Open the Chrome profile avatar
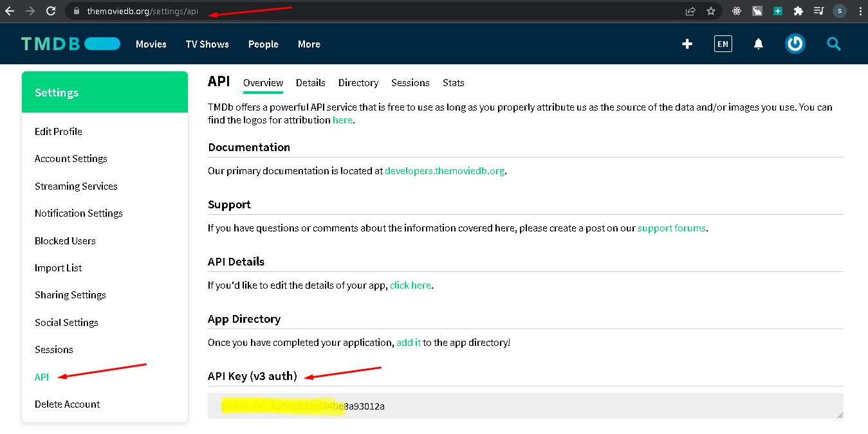 click(x=839, y=11)
